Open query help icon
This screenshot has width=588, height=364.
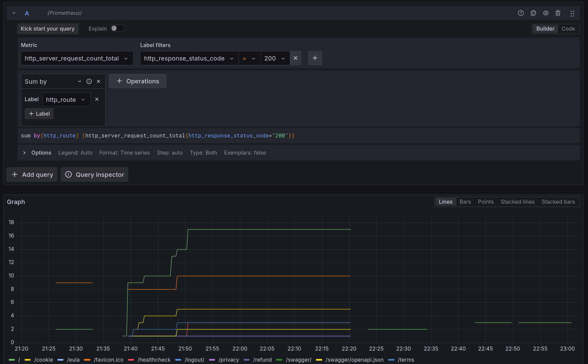click(521, 13)
